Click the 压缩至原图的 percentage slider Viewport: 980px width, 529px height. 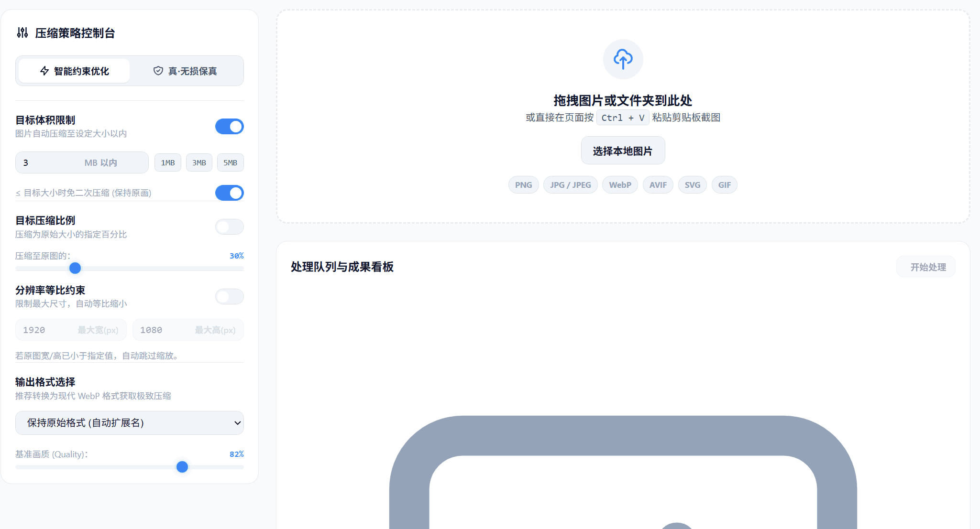tap(130, 269)
